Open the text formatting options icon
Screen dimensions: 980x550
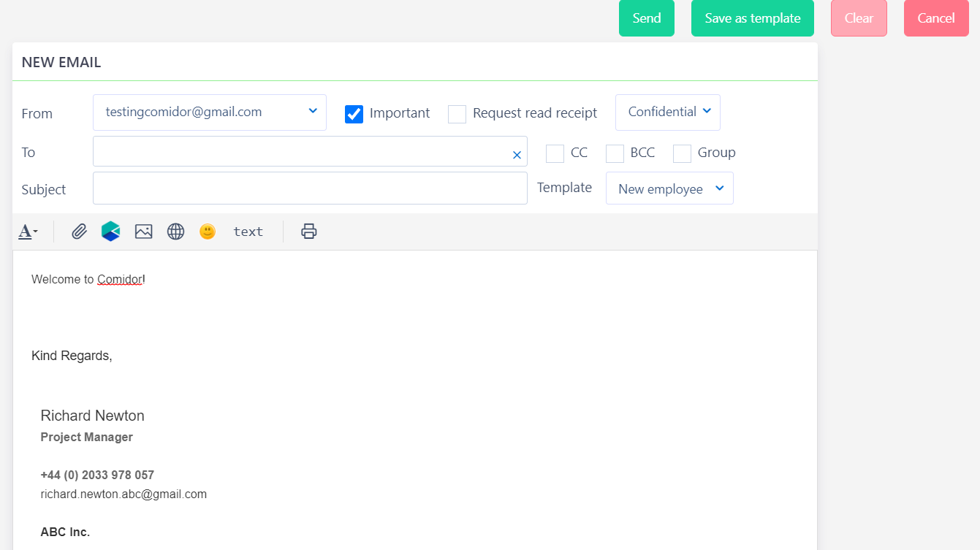tap(28, 232)
